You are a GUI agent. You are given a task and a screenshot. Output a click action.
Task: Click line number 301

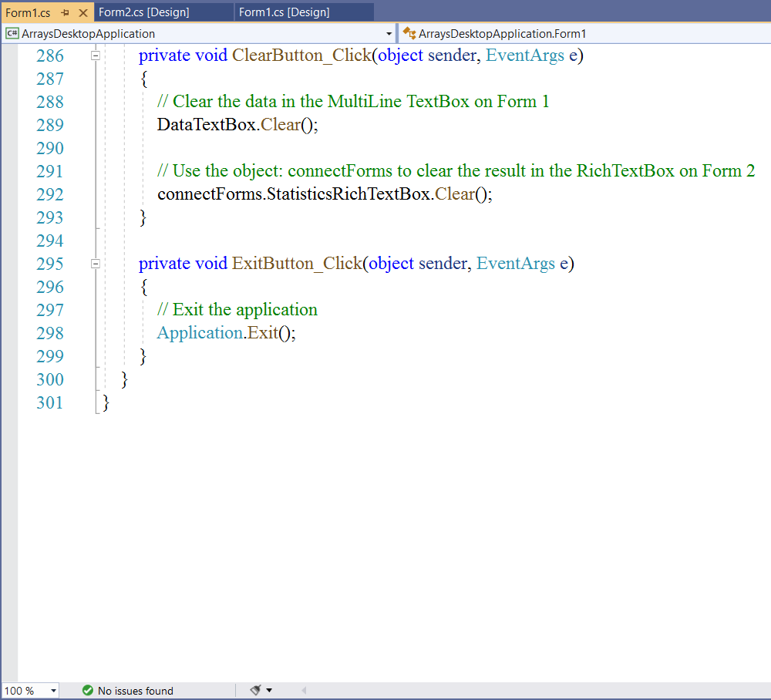pos(49,403)
